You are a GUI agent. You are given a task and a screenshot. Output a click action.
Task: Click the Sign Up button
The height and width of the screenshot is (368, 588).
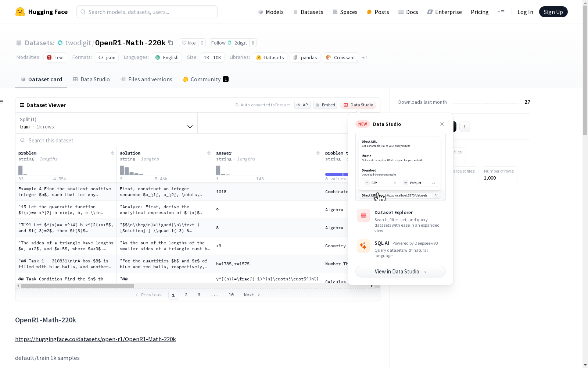[x=553, y=12]
